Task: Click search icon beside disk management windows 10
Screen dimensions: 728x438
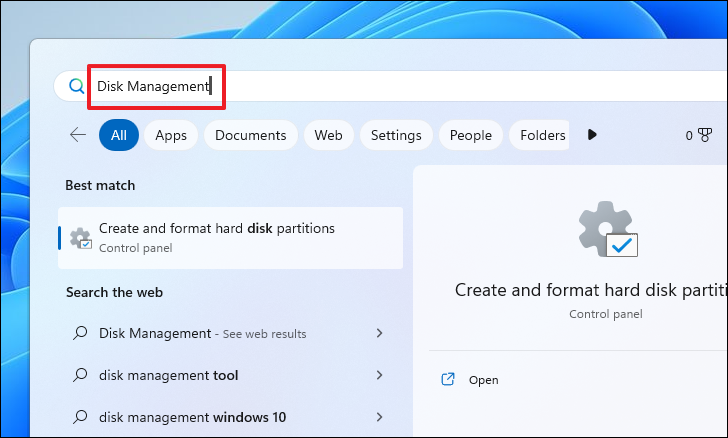Action: coord(80,417)
